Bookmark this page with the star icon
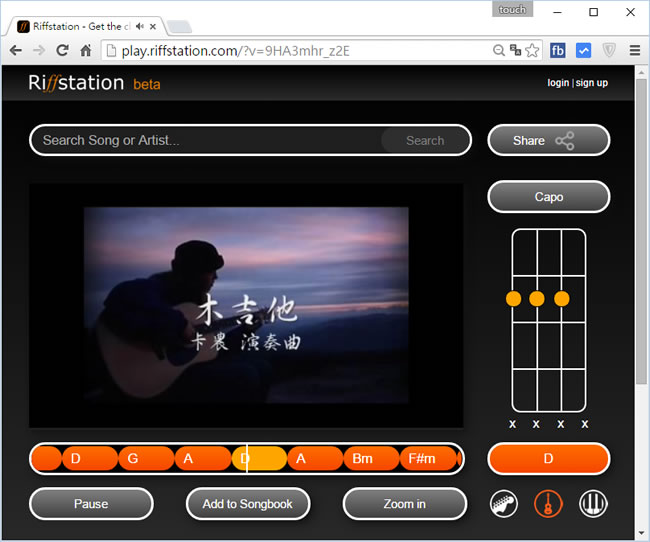Screen dimensions: 650x542 pyautogui.click(x=532, y=51)
